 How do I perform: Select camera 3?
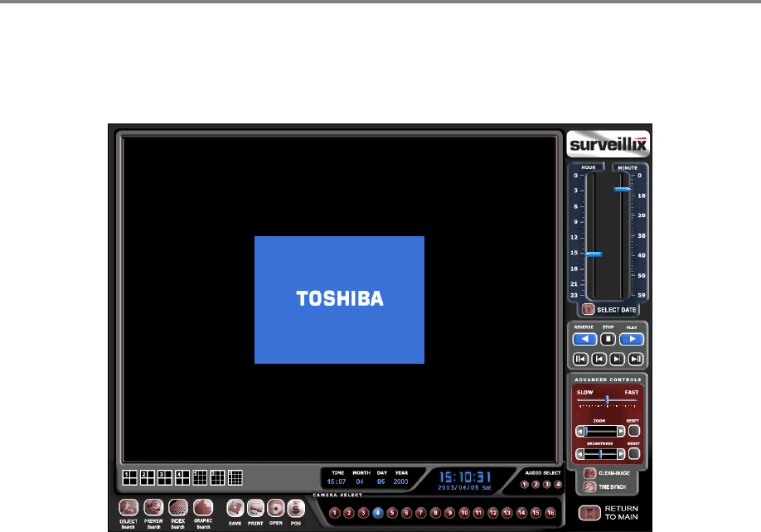click(363, 513)
